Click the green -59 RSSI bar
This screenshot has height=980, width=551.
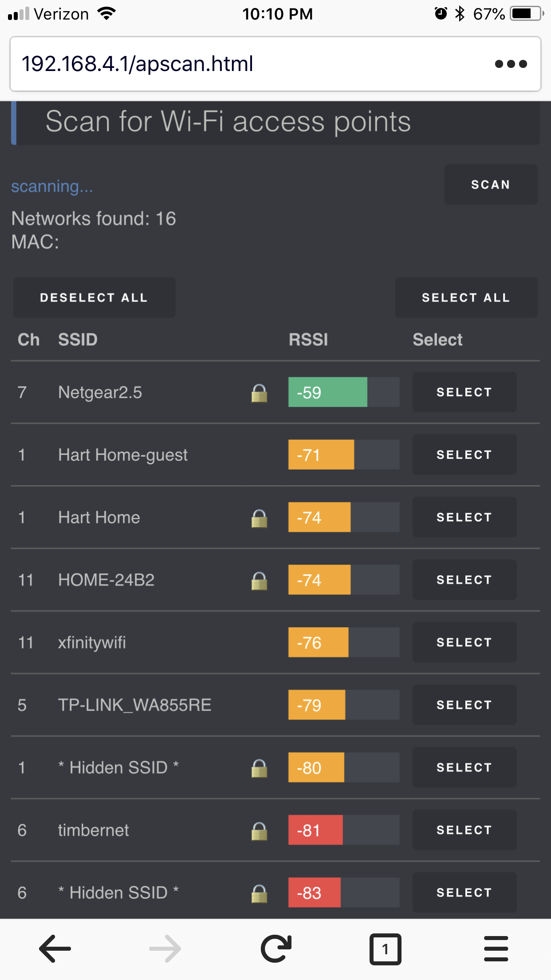click(327, 392)
